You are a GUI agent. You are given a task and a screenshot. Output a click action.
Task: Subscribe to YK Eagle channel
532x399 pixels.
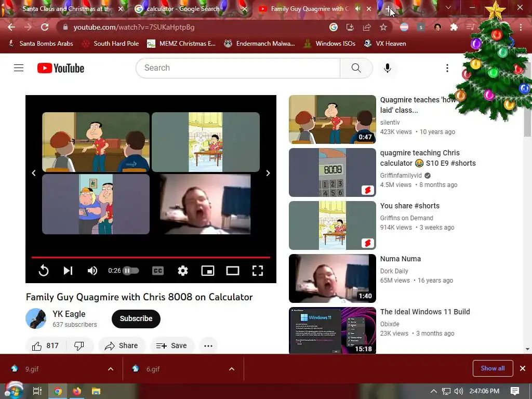(136, 318)
